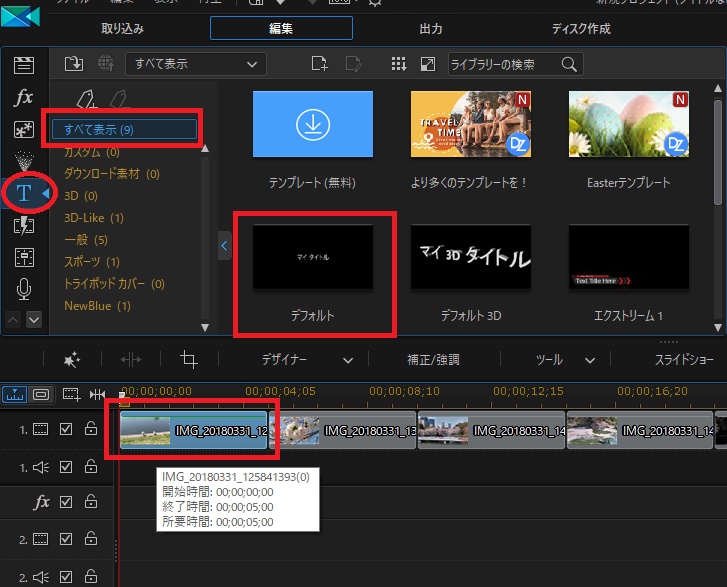Viewport: 727px width, 587px height.
Task: Switch to the ディスク作成 tab
Action: pos(581,28)
